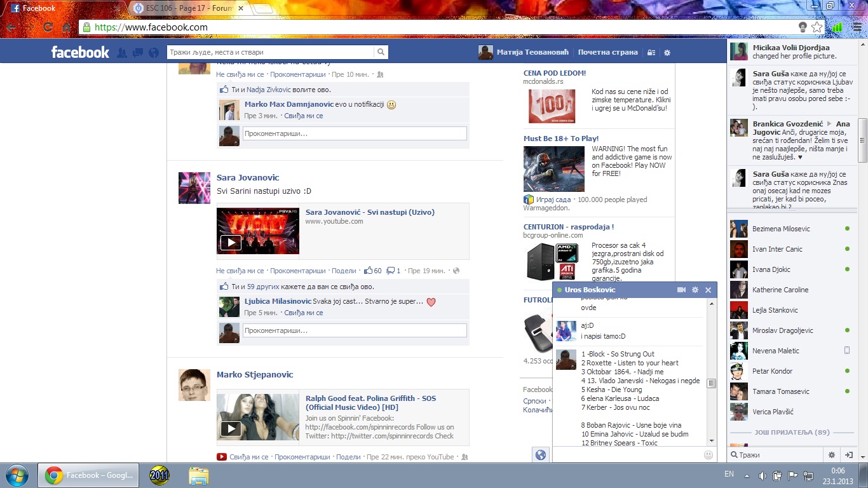The height and width of the screenshot is (488, 868).
Task: Bookmark this page with the star icon
Action: coord(817,27)
